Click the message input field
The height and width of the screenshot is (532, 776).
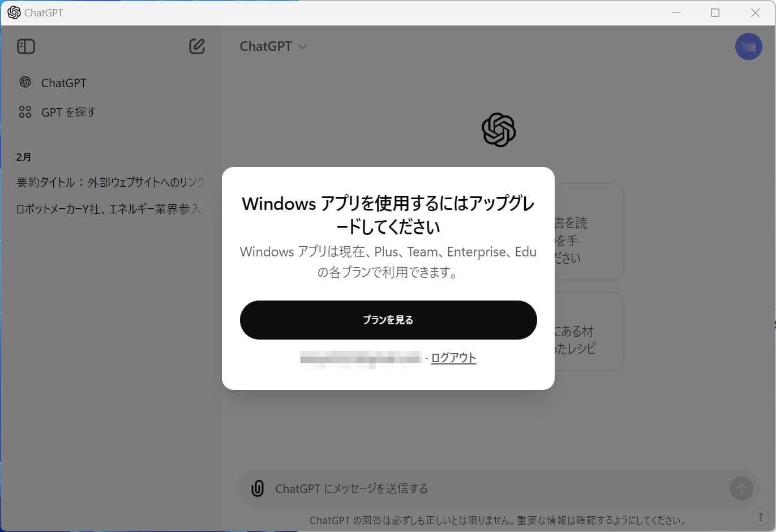click(x=498, y=488)
